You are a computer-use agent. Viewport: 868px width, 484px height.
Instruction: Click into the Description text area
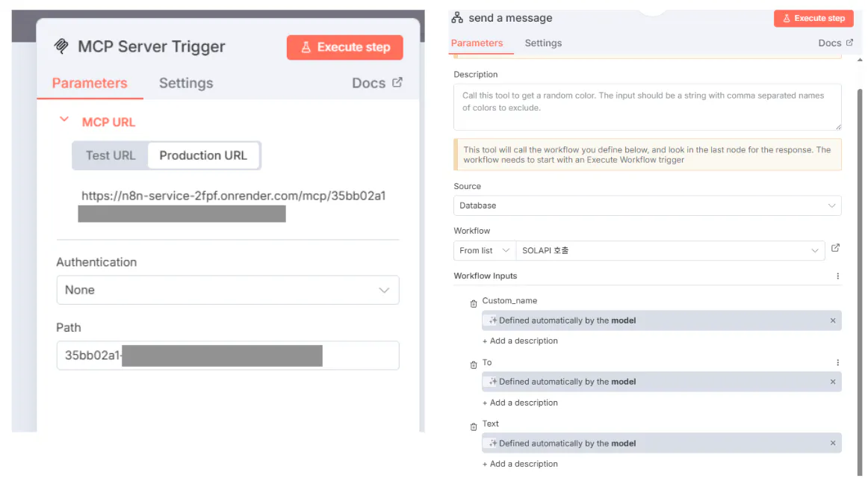(x=647, y=107)
